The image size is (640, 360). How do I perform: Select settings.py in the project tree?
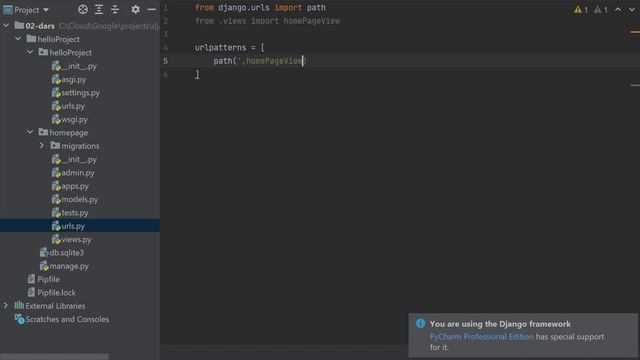tap(76, 93)
